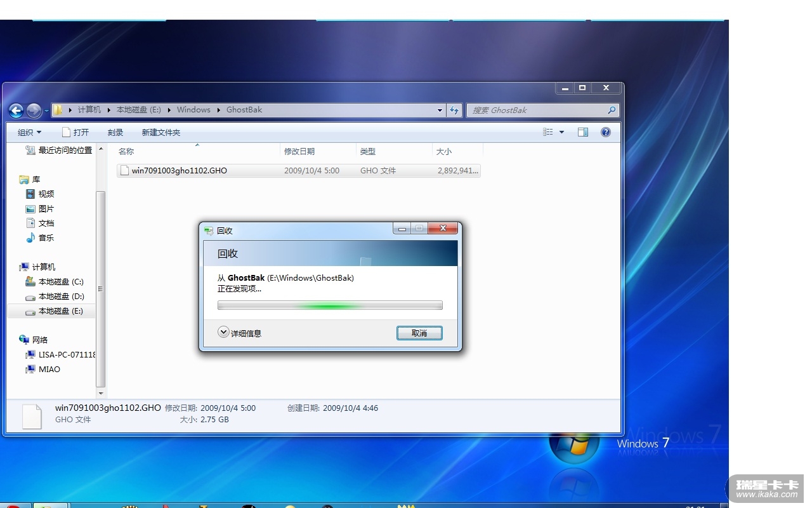This screenshot has height=508, width=812.
Task: Click 打开 in the Explorer toolbar
Action: point(75,132)
